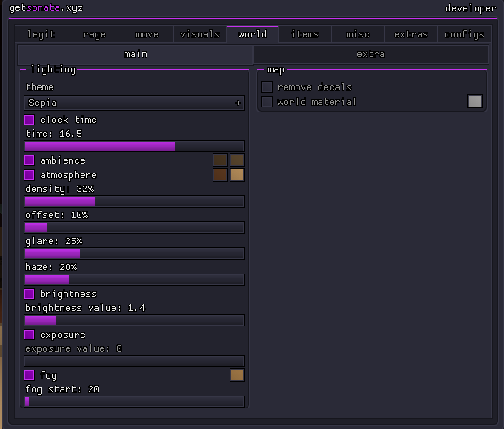Click the fog start slider
504x429 pixels.
coord(134,401)
